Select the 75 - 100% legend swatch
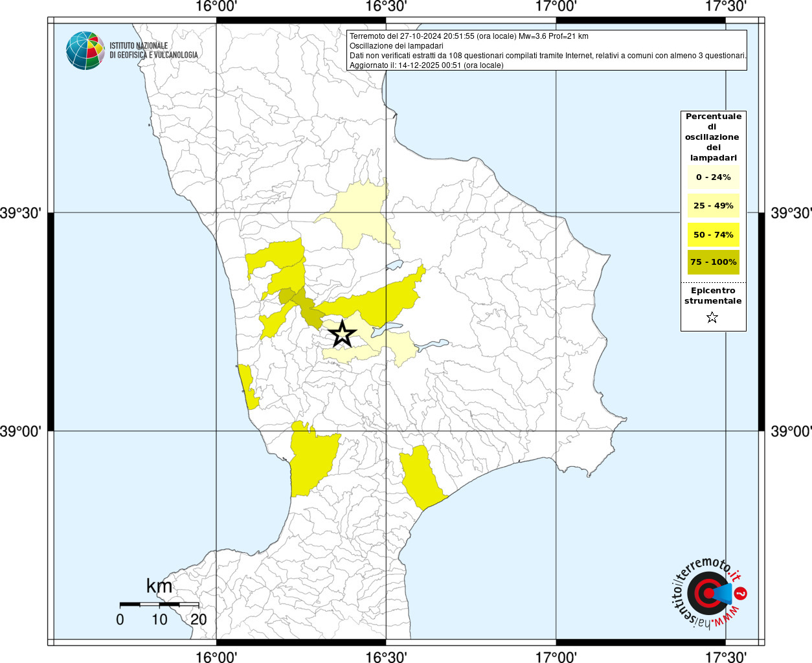This screenshot has height=663, width=812. click(x=714, y=262)
